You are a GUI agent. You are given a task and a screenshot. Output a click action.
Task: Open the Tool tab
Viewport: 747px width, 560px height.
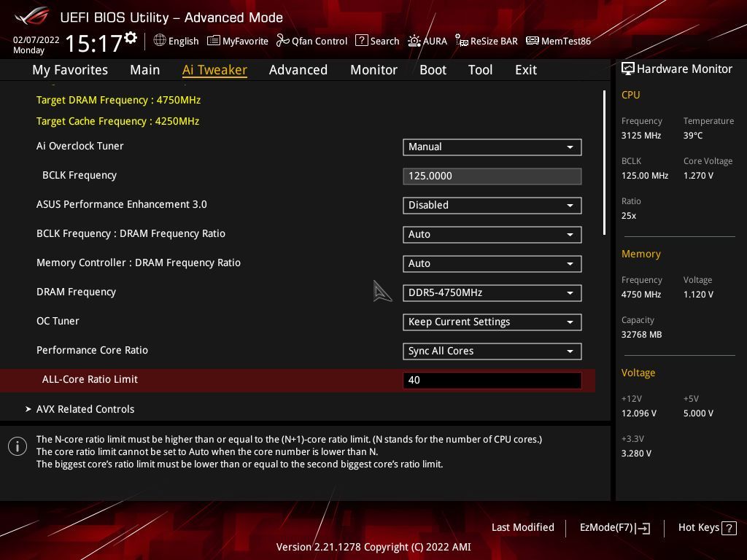click(x=480, y=70)
